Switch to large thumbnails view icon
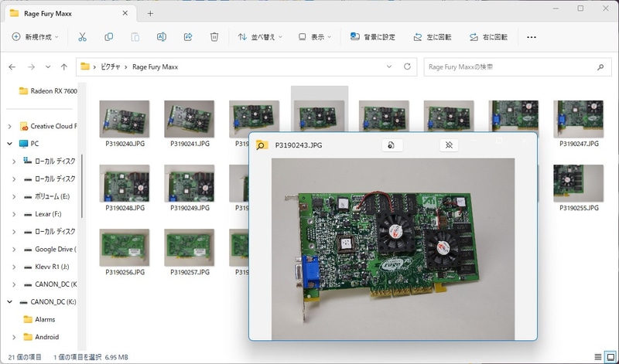 (610, 357)
